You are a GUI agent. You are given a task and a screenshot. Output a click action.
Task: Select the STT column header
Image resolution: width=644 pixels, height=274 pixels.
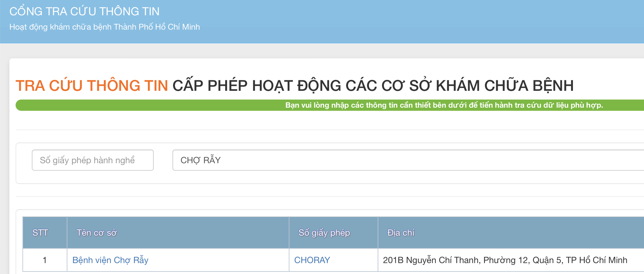40,233
